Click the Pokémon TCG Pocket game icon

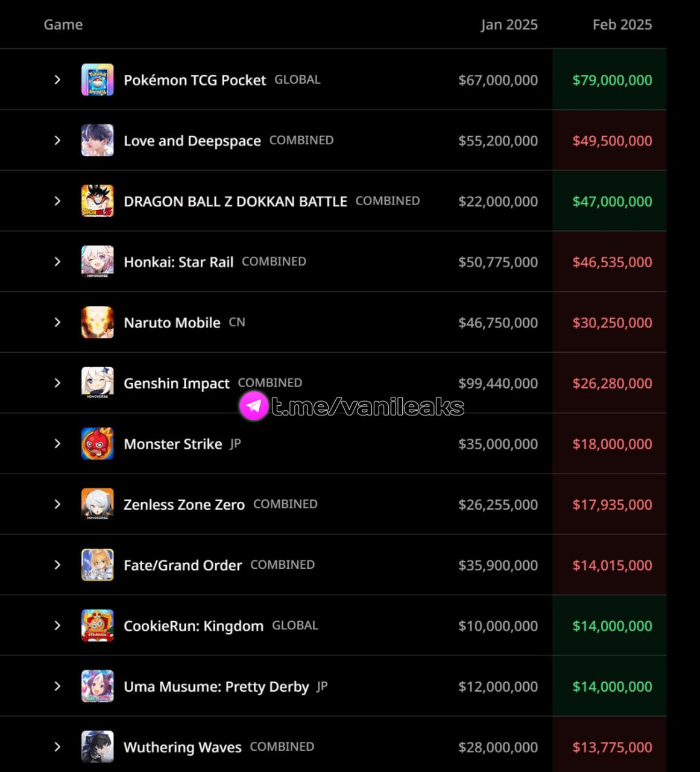pyautogui.click(x=98, y=80)
